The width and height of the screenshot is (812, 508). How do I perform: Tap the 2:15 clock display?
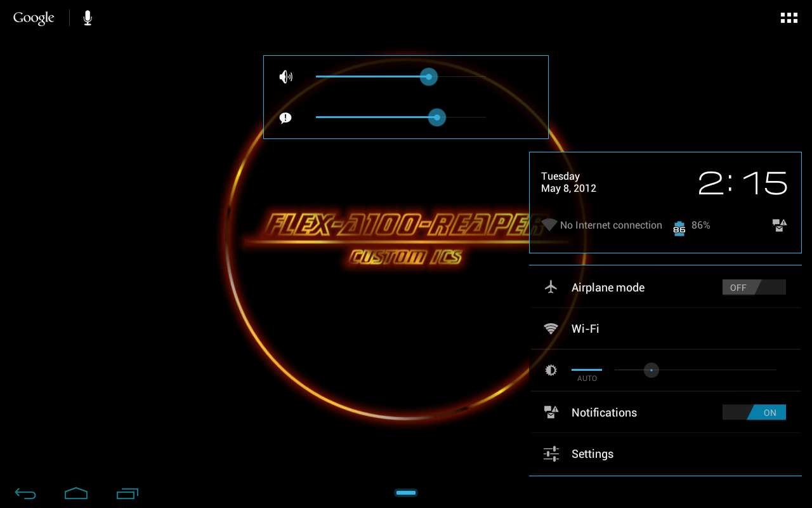point(742,184)
